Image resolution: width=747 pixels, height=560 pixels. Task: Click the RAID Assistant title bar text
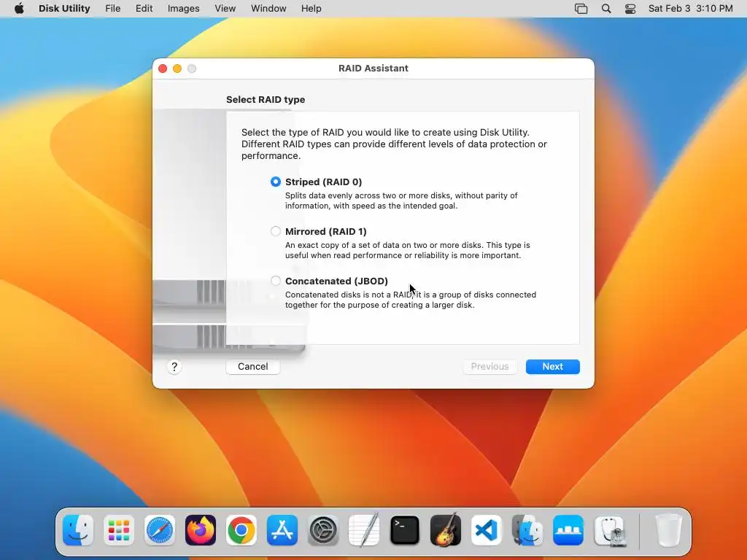point(373,68)
